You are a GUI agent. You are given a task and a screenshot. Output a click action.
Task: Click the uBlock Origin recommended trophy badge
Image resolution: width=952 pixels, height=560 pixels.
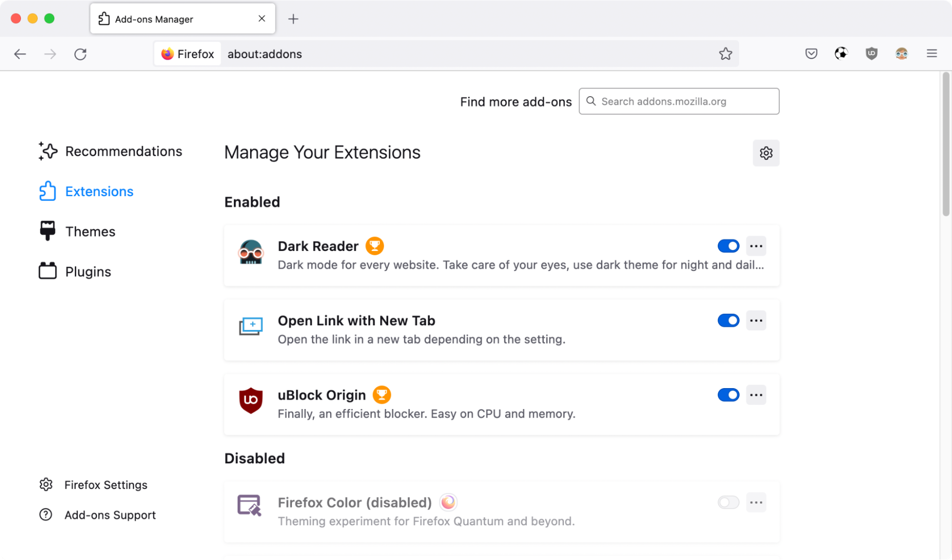[381, 395]
